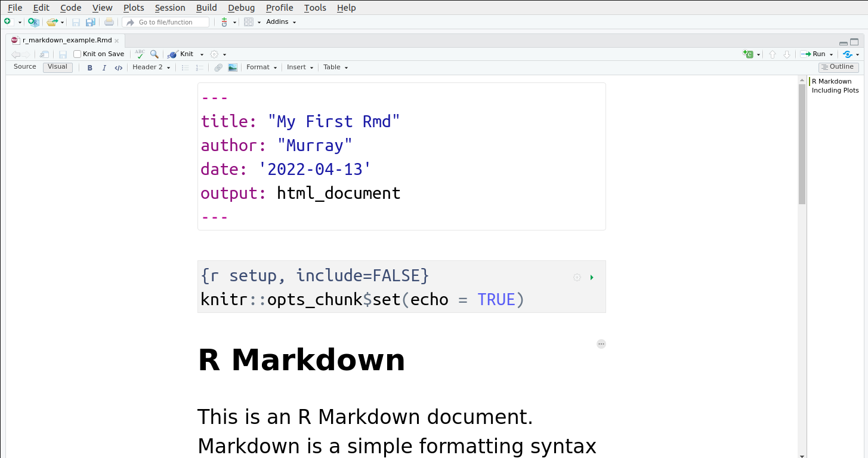The height and width of the screenshot is (458, 868).
Task: Click the Bold formatting icon
Action: 90,67
